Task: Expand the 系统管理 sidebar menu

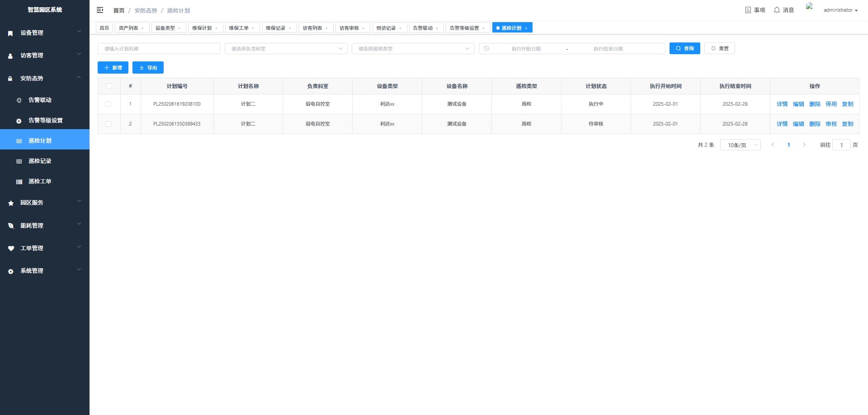Action: click(45, 270)
